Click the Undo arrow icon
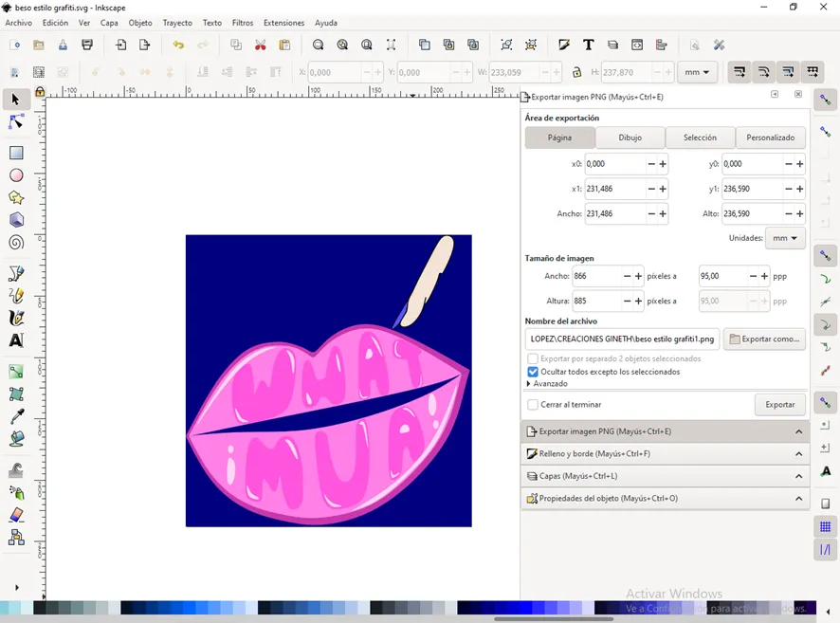The height and width of the screenshot is (623, 840). pyautogui.click(x=178, y=45)
